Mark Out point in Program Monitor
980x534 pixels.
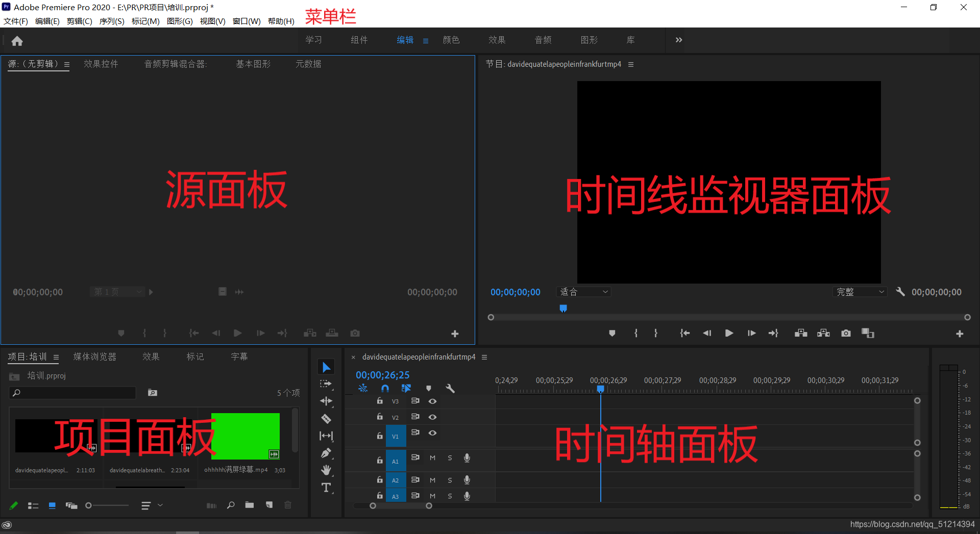coord(656,333)
